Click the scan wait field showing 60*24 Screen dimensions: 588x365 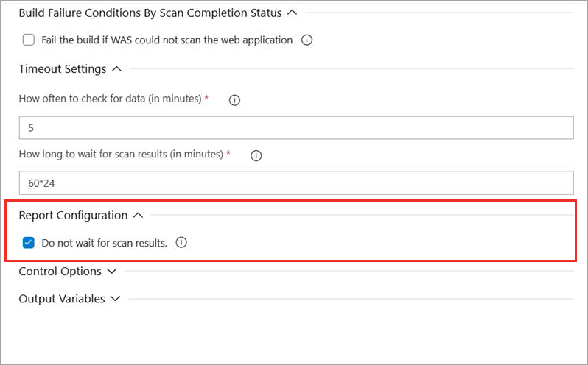[295, 182]
